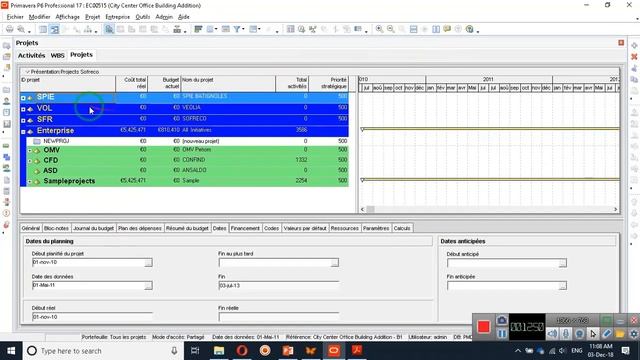Image resolution: width=640 pixels, height=360 pixels.
Task: Open date picker for Fin anticipée
Action: 562,286
